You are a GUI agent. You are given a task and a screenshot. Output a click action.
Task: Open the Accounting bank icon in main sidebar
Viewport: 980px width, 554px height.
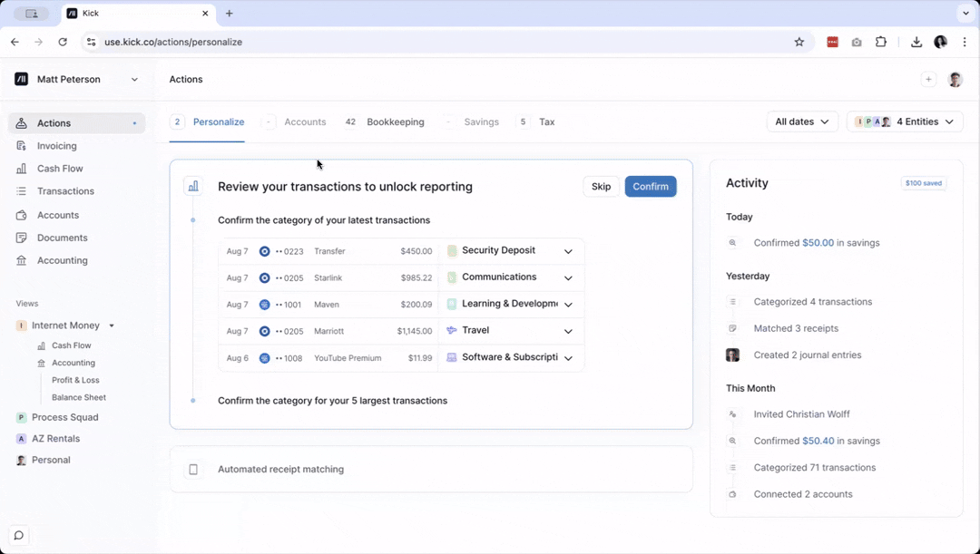21,260
